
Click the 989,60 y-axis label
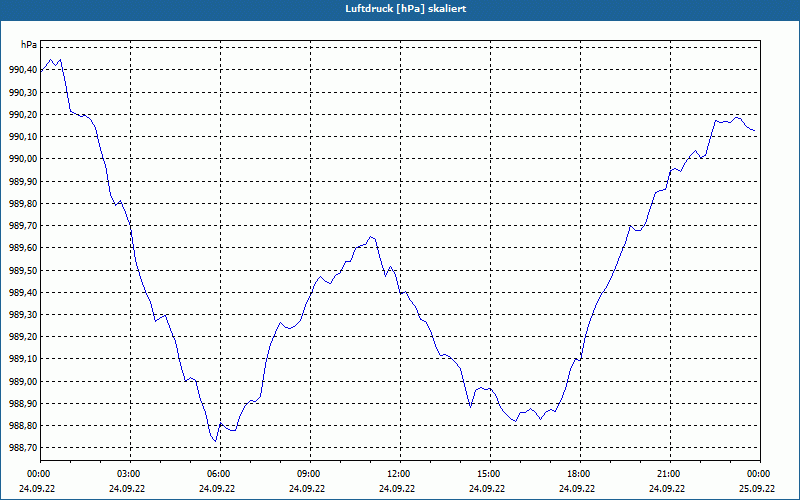[23, 248]
